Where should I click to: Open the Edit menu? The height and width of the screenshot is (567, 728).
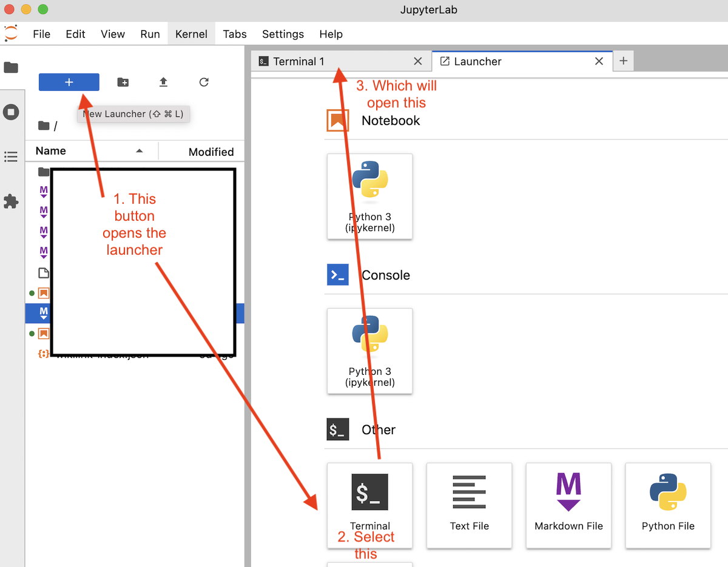pyautogui.click(x=75, y=34)
